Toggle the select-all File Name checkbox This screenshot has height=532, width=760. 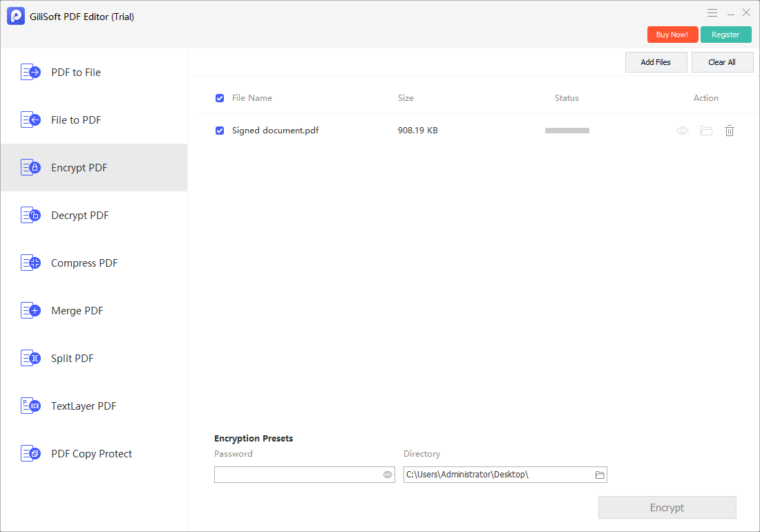[220, 98]
